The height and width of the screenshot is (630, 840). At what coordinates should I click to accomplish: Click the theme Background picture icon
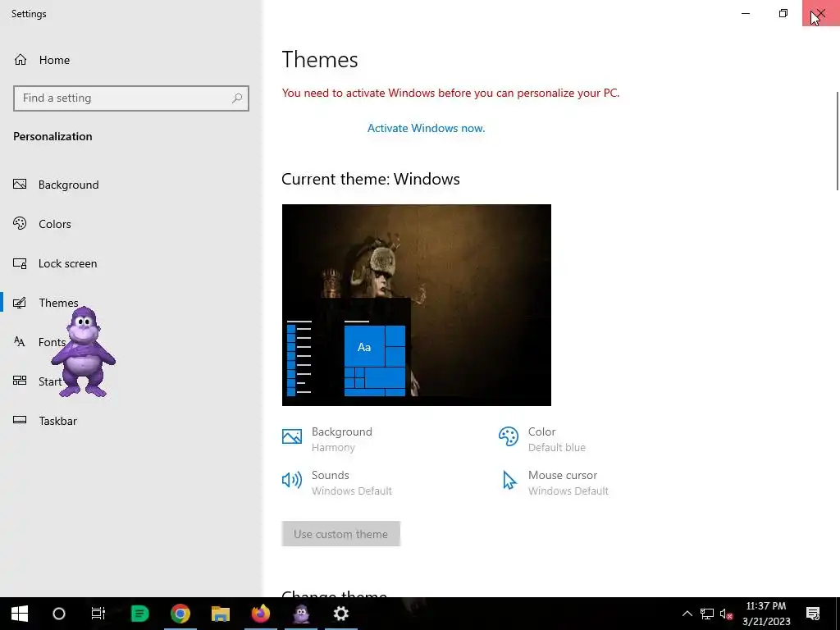point(292,436)
